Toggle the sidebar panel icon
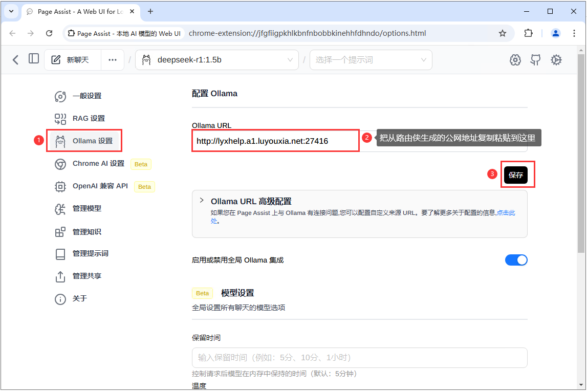Viewport: 587px width, 392px height. click(x=34, y=59)
